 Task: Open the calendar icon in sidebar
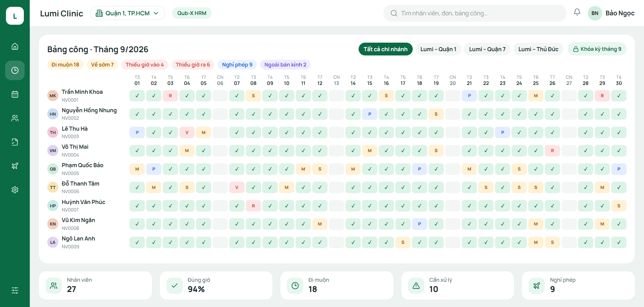coord(15,94)
